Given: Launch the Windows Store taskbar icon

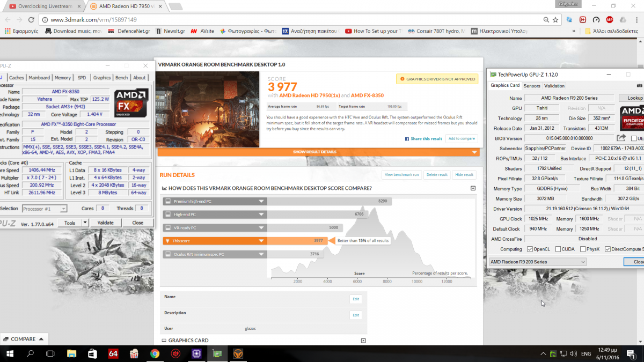Looking at the screenshot, I should tap(92, 353).
